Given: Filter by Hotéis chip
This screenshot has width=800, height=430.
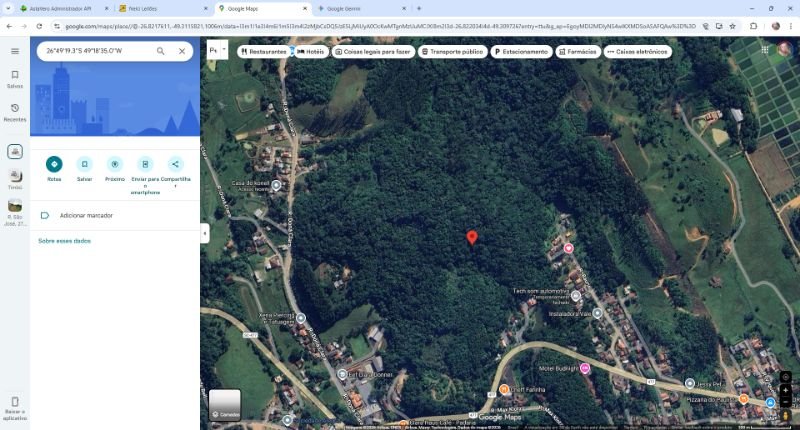Looking at the screenshot, I should [311, 51].
